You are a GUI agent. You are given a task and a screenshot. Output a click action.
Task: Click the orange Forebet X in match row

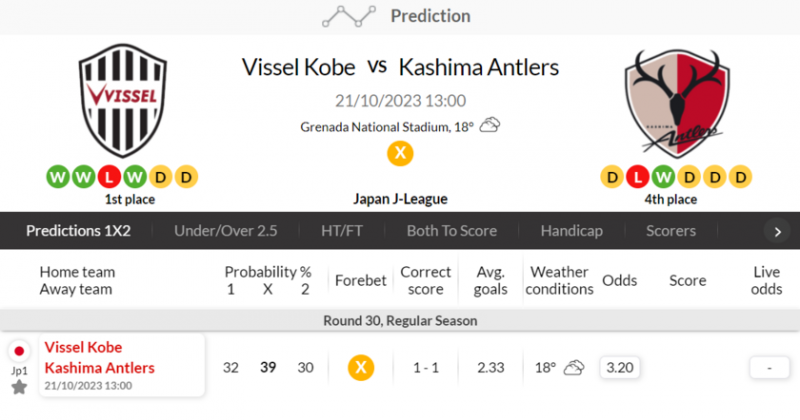tap(361, 367)
